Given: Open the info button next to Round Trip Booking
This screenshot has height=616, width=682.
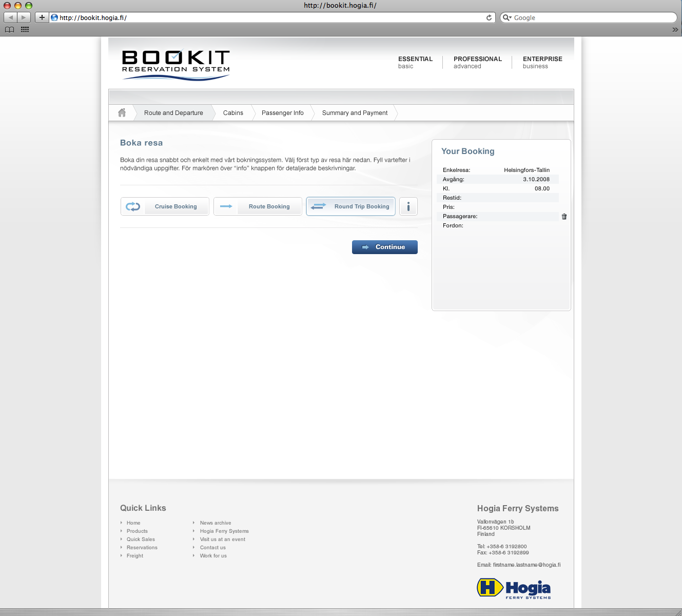Looking at the screenshot, I should coord(408,206).
